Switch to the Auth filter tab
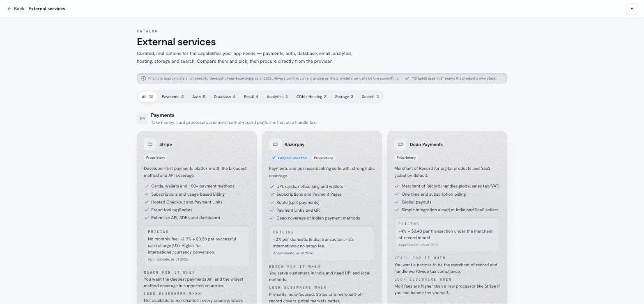This screenshot has height=304, width=644. pyautogui.click(x=198, y=97)
